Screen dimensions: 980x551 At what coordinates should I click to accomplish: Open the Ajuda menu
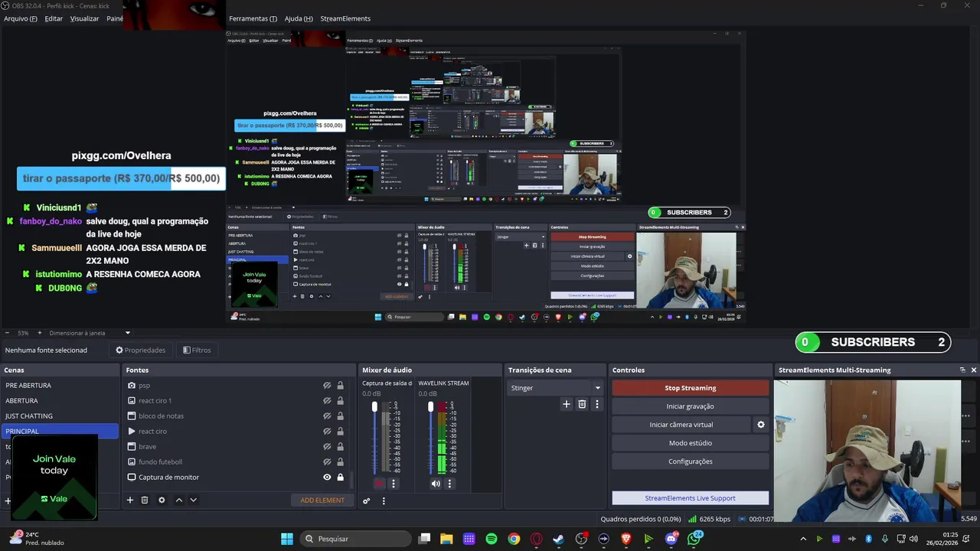click(299, 18)
